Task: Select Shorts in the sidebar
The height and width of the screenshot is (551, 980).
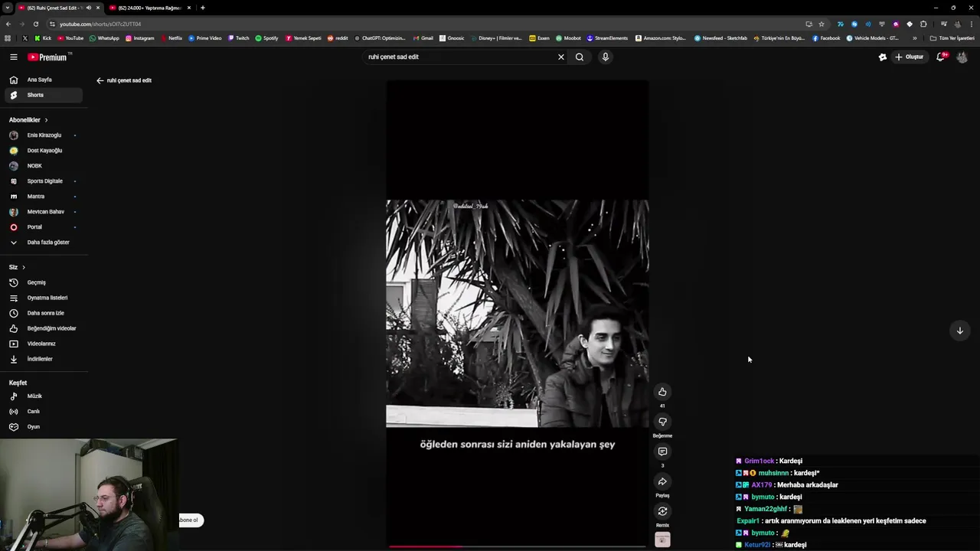Action: (x=43, y=95)
